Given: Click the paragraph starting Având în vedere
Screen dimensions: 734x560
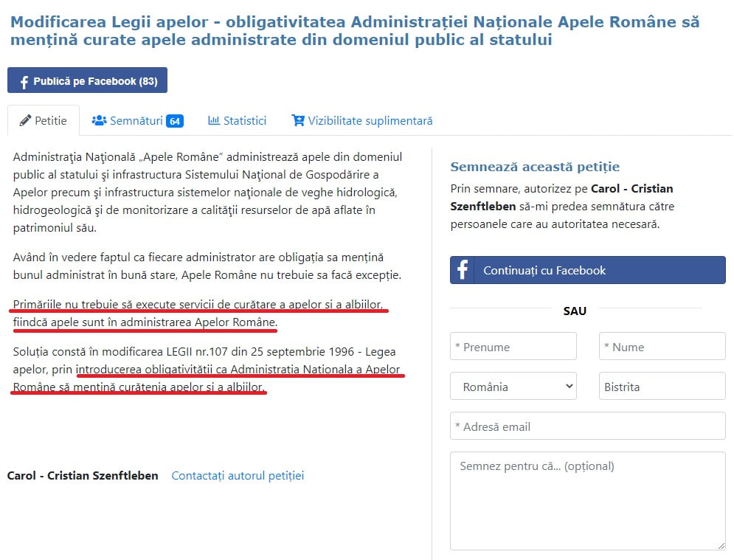Looking at the screenshot, I should coord(207,266).
